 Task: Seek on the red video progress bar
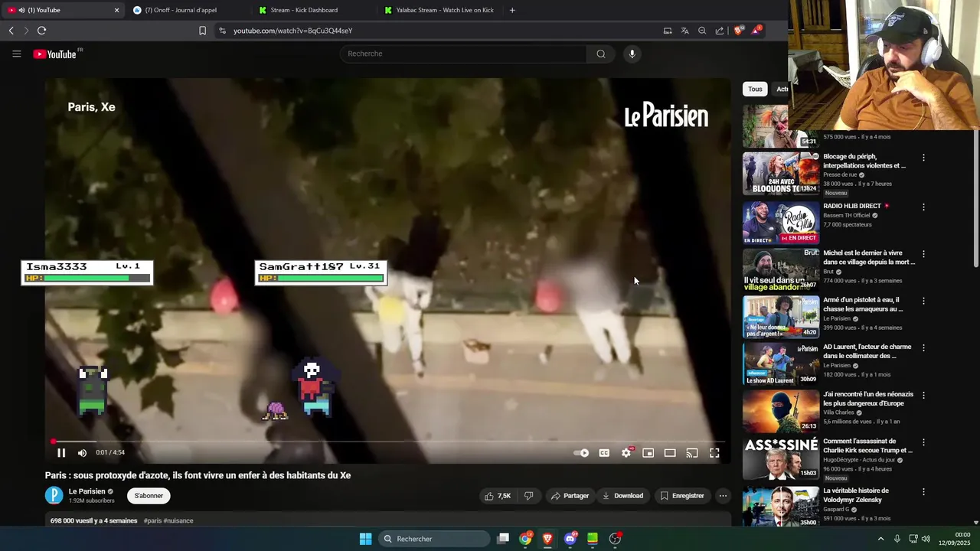(x=388, y=442)
